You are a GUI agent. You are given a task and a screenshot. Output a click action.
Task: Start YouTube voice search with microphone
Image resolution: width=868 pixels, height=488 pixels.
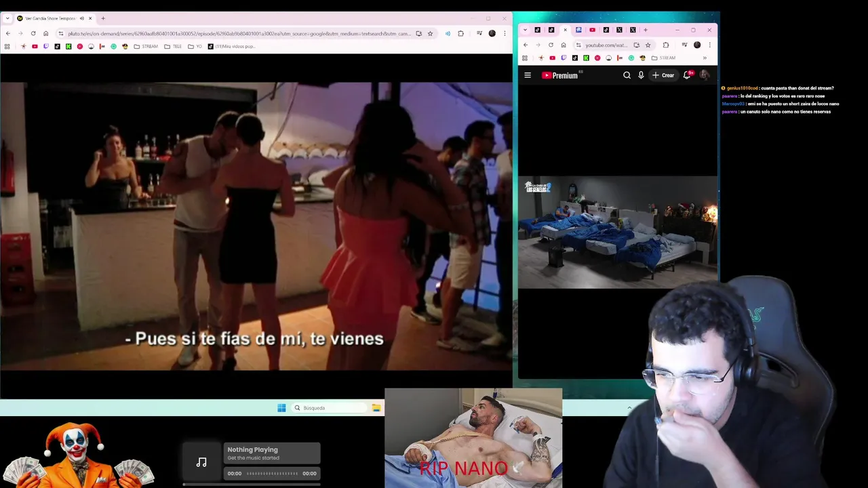pos(641,75)
